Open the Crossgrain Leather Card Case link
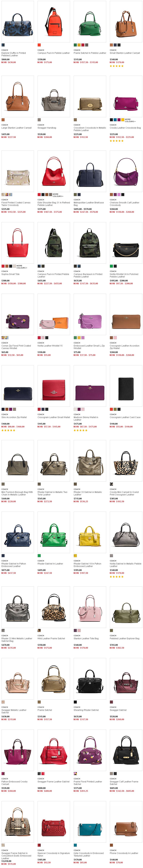Viewport: 143px width, 868px height. tap(125, 417)
